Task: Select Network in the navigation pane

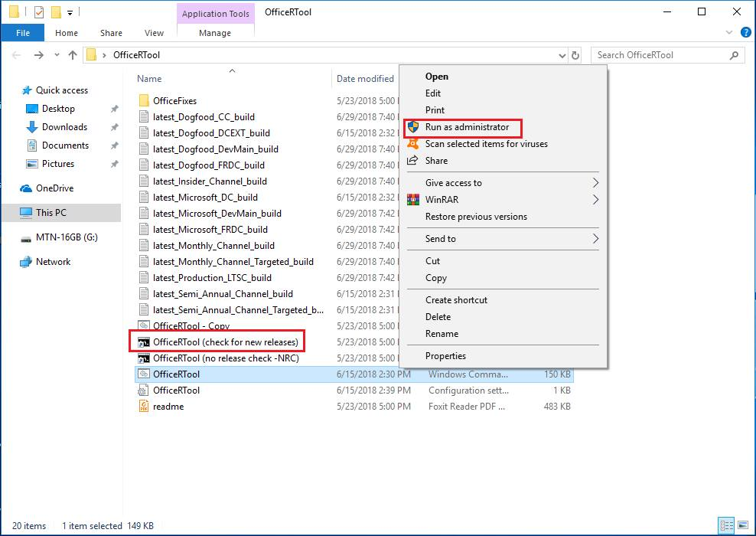Action: [x=53, y=262]
